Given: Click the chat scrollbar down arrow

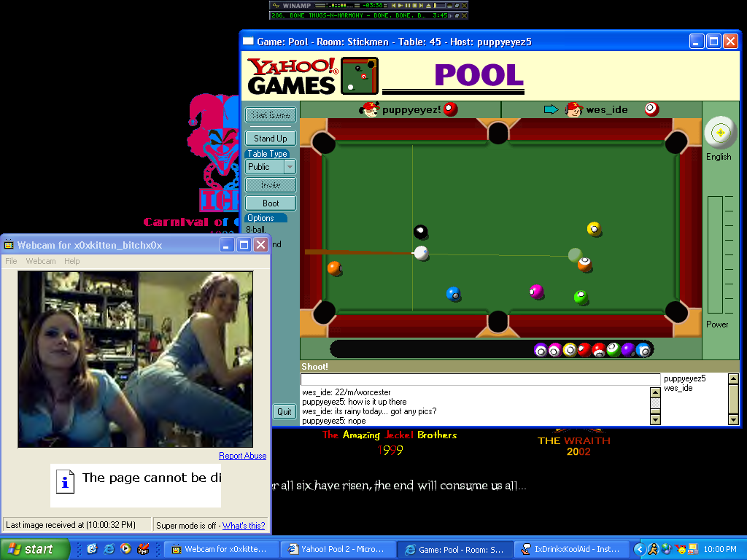Looking at the screenshot, I should tap(655, 419).
